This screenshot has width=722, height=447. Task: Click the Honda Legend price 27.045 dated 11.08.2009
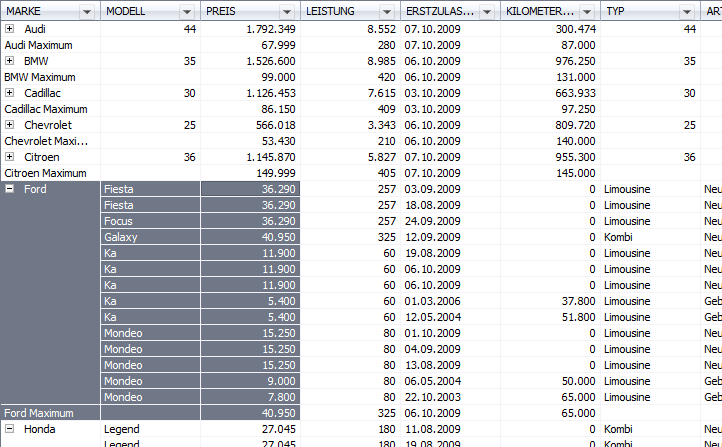[279, 429]
